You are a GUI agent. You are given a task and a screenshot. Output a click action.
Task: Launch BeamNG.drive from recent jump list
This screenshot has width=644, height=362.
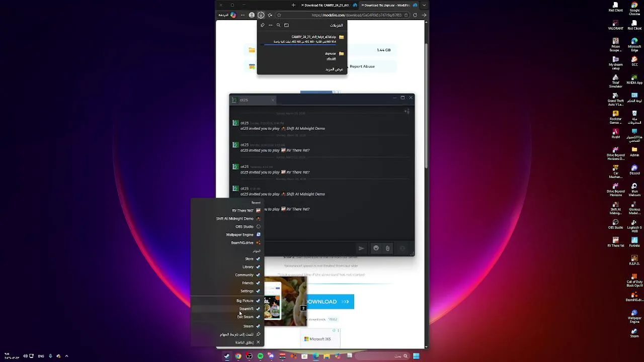[x=226, y=243]
